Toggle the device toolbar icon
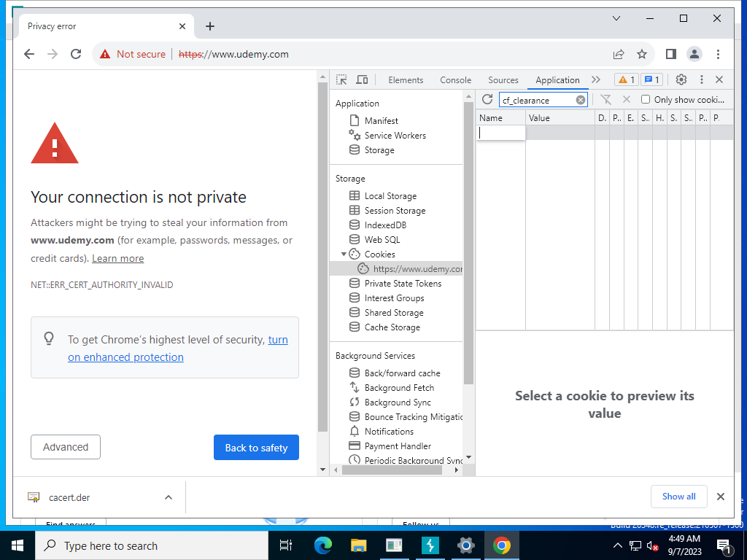The image size is (747, 560). pyautogui.click(x=362, y=79)
